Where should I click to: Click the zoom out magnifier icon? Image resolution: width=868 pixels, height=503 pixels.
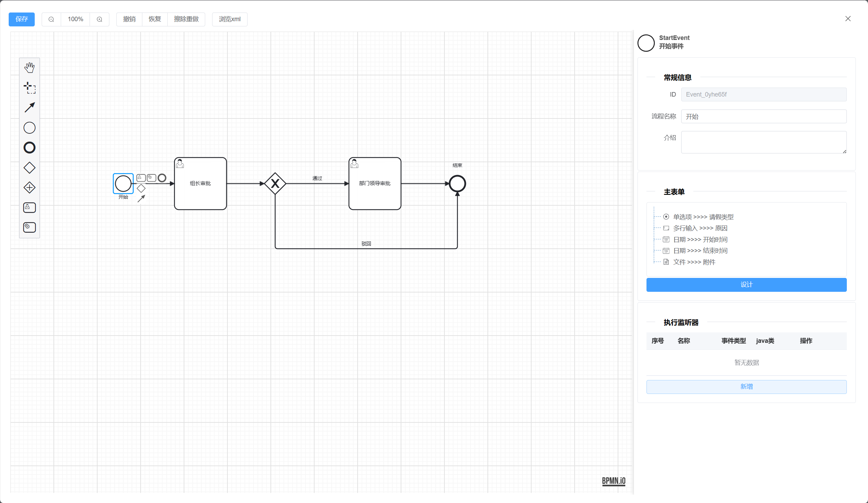click(x=51, y=19)
